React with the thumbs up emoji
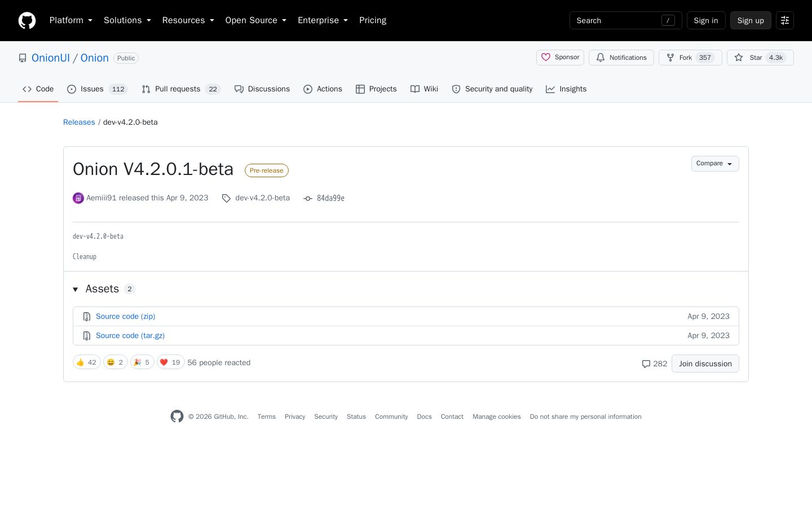This screenshot has width=812, height=508. 87,362
